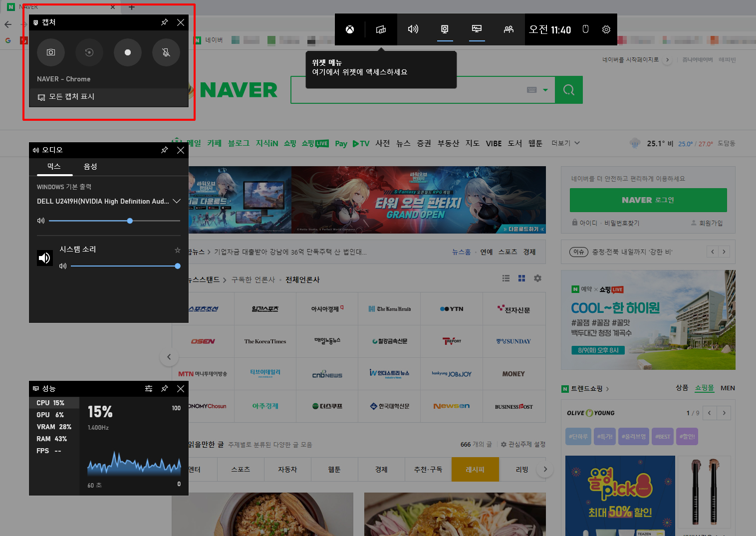Open the on-screen keyboard icon in search box
Image resolution: width=756 pixels, height=536 pixels.
[532, 90]
